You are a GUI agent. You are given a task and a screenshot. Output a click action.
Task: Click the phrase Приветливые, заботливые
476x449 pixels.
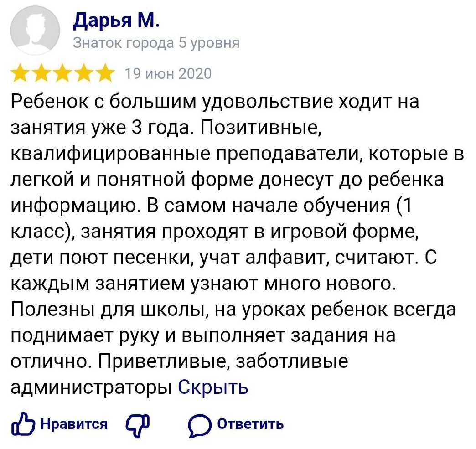click(222, 362)
